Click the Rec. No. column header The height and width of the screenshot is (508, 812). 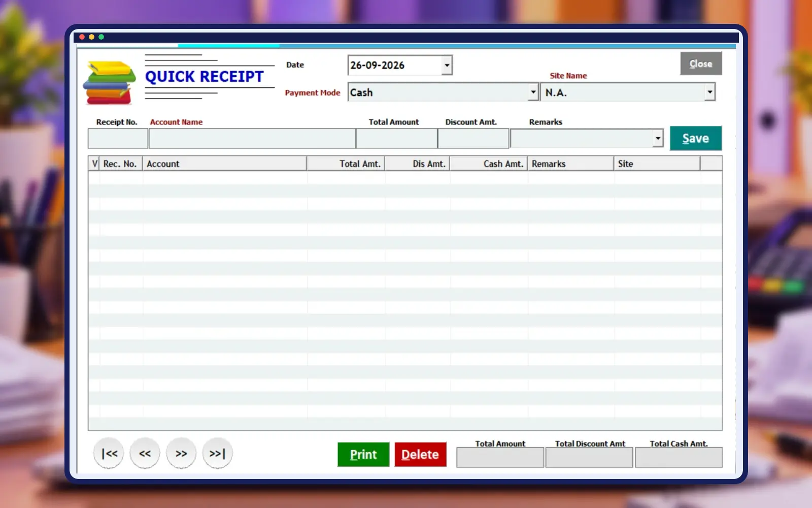pyautogui.click(x=120, y=164)
